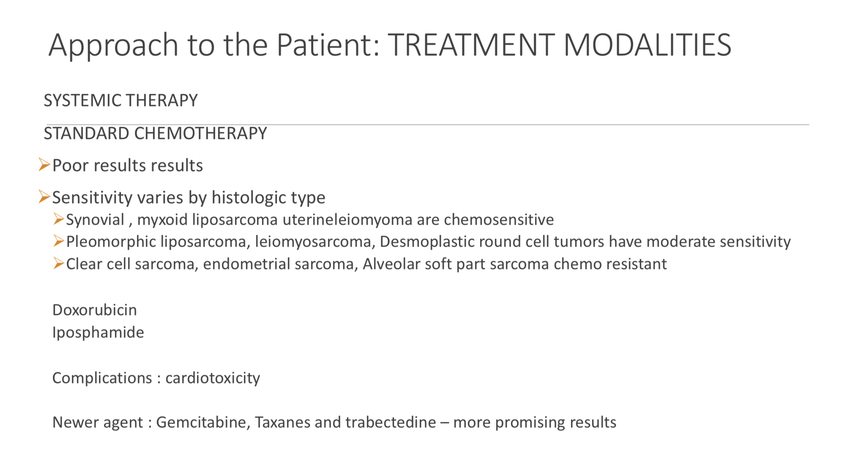868x475 pixels.
Task: Click the arrow bullet beside Sensitivity varies
Action: (x=44, y=197)
